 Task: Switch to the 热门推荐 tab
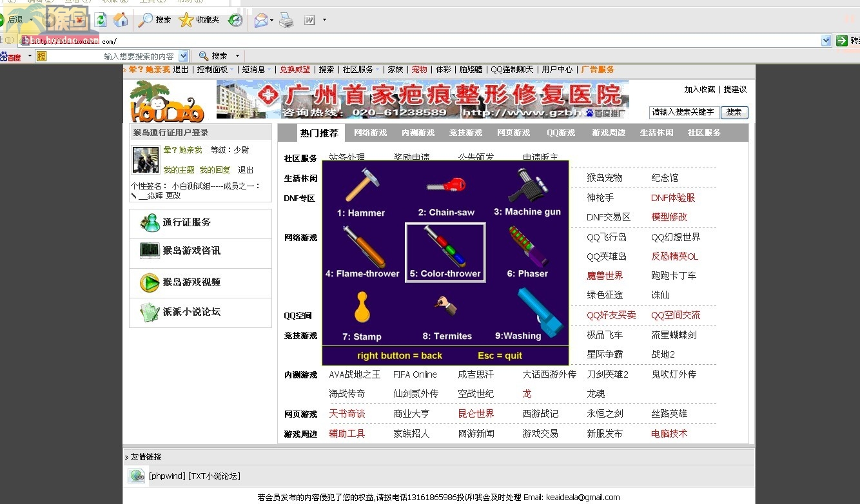(319, 133)
